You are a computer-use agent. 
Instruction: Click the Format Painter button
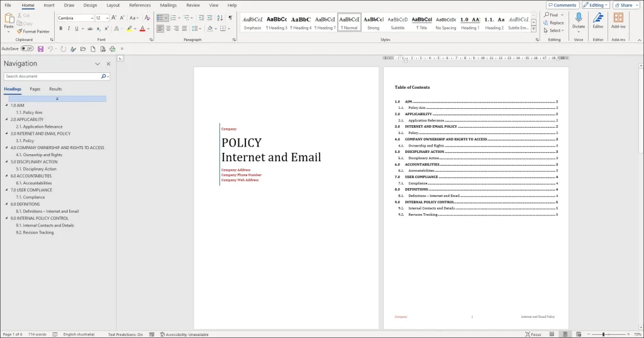click(33, 31)
